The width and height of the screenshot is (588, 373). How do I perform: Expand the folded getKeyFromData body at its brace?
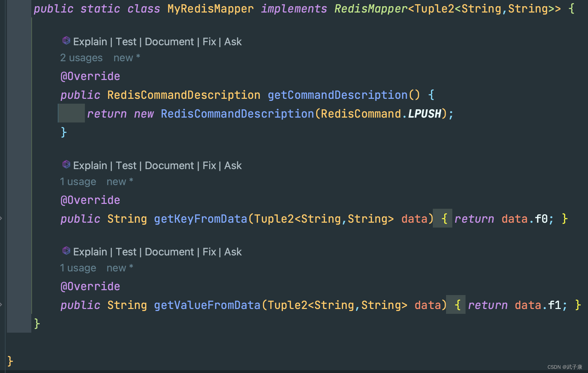443,219
